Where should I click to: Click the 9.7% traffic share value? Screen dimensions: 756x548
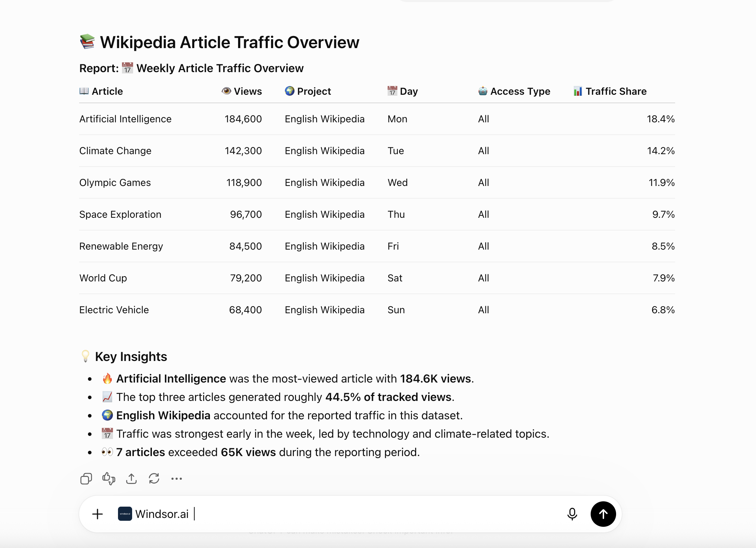click(x=663, y=215)
